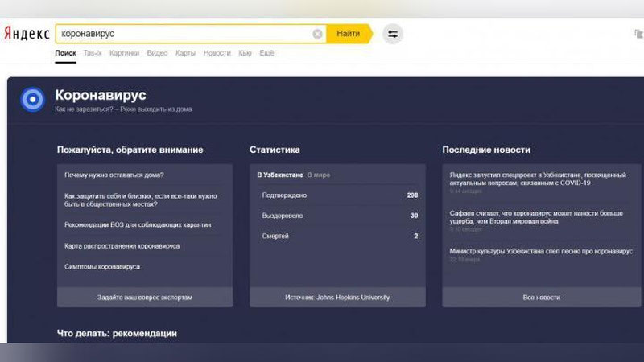
Task: Expand the Ещё menu
Action: (266, 53)
